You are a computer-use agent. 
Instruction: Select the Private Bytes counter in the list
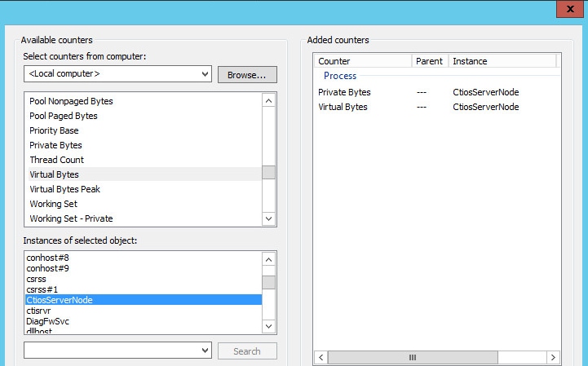click(x=55, y=145)
